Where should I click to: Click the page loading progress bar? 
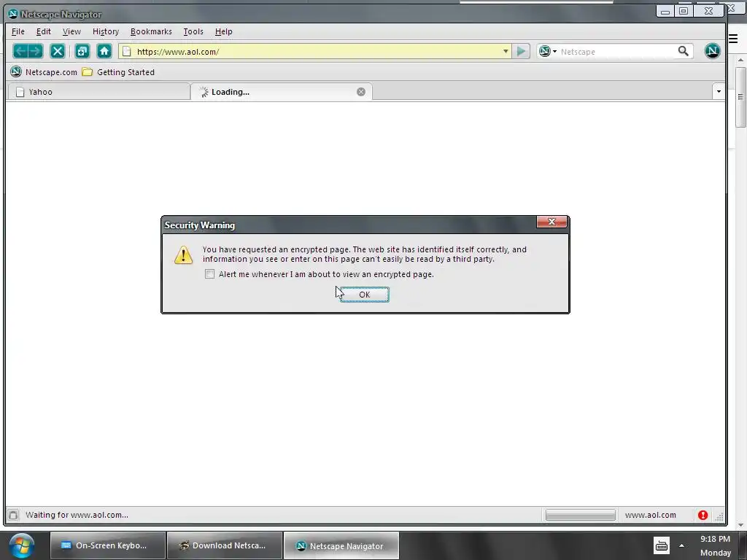pos(580,515)
